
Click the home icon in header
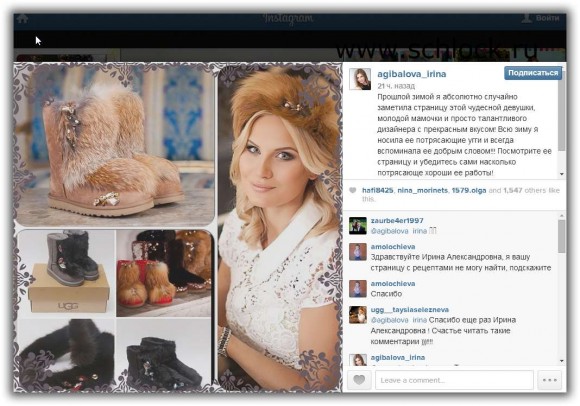tap(22, 18)
